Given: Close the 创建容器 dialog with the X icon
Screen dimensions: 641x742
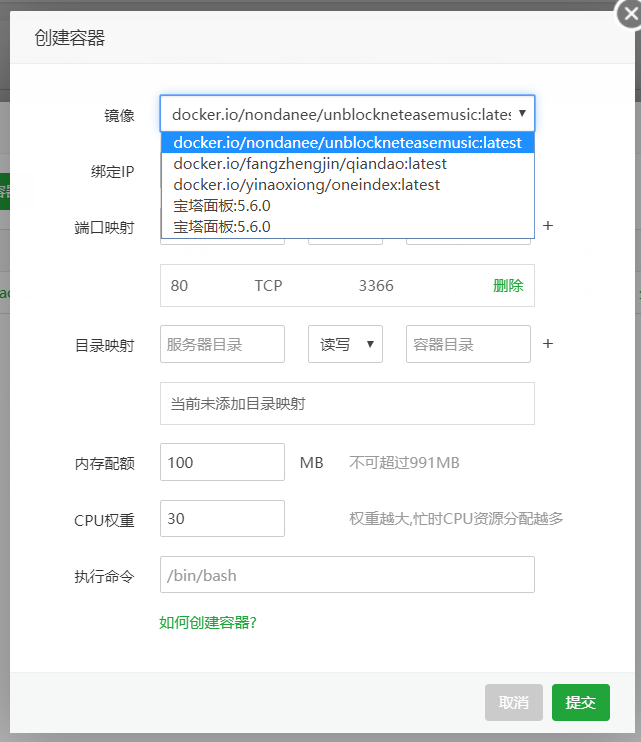Looking at the screenshot, I should point(630,14).
